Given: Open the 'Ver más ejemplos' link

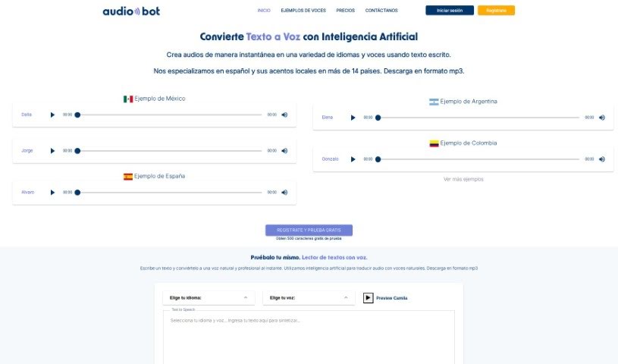Looking at the screenshot, I should (463, 179).
